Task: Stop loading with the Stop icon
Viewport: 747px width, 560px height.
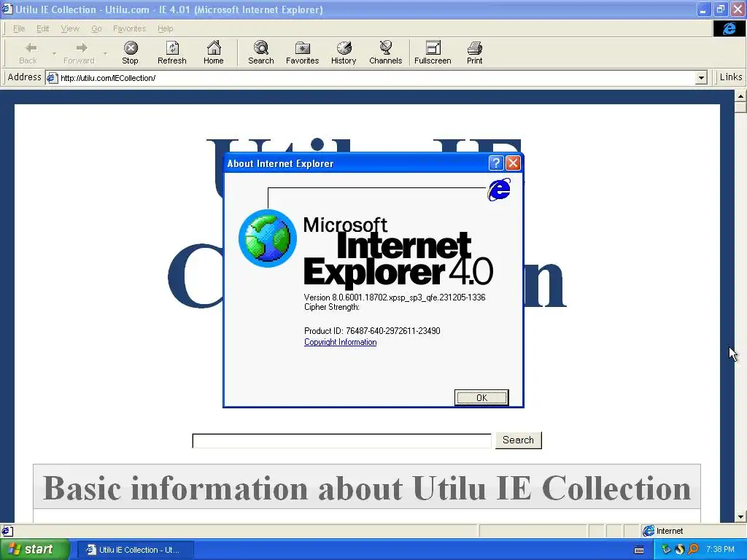Action: [130, 52]
